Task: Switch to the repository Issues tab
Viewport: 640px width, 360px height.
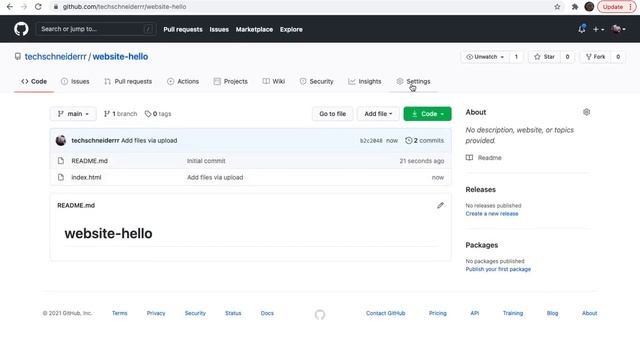Action: coord(75,81)
